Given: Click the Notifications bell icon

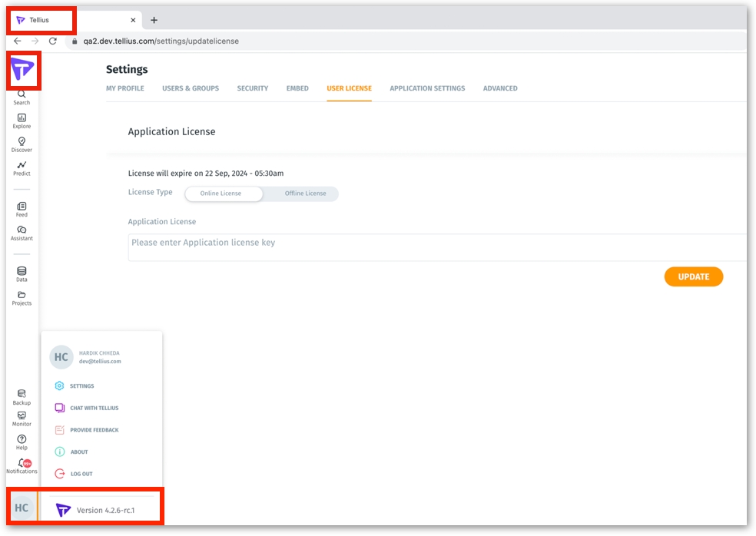Looking at the screenshot, I should (22, 464).
